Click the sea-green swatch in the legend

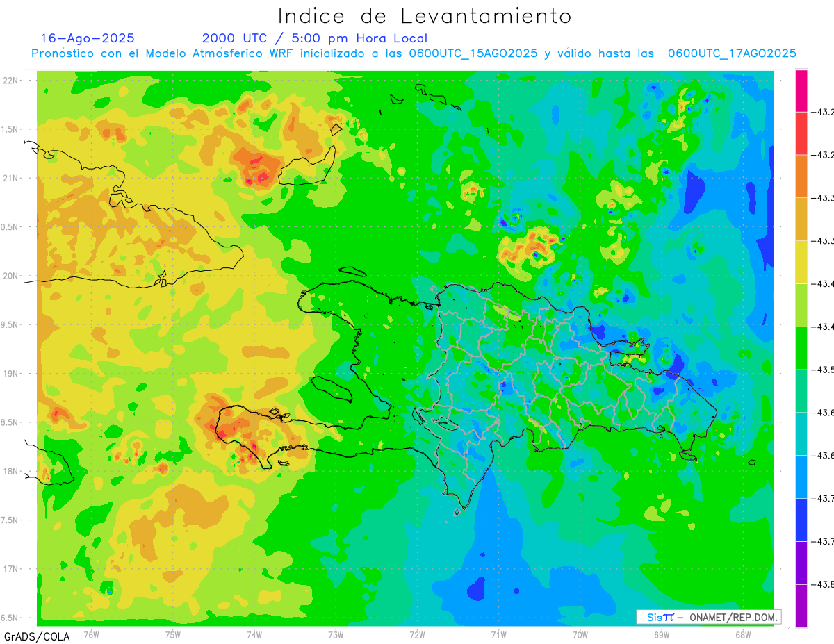801,391
